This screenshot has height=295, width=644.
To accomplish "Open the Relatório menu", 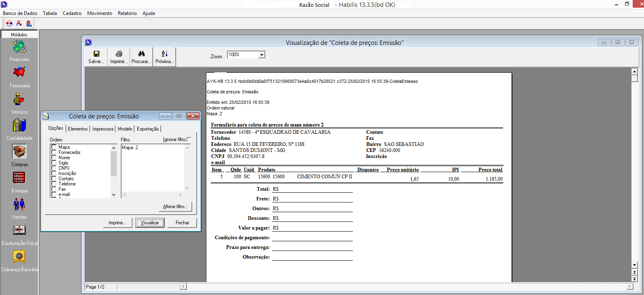I will (127, 13).
